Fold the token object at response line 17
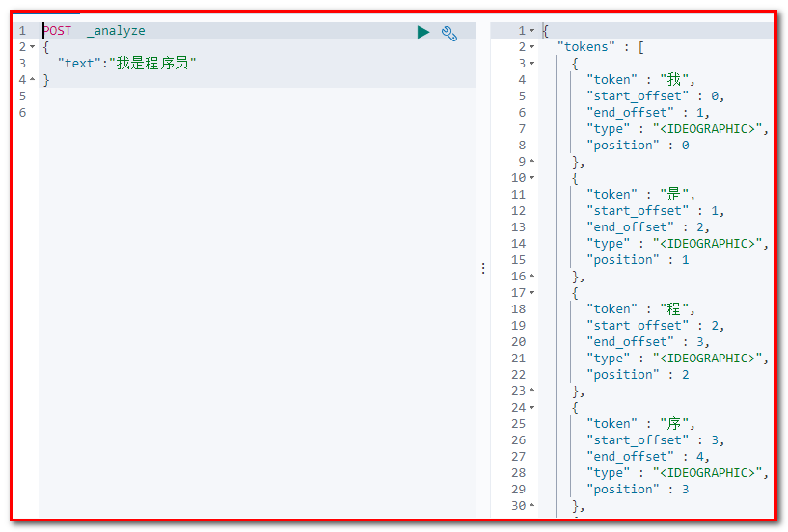Viewport: 788px width, 532px height. click(x=531, y=293)
